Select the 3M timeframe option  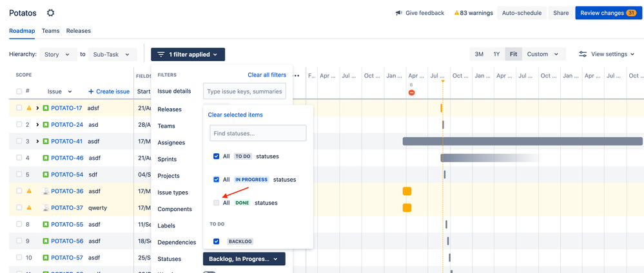479,54
